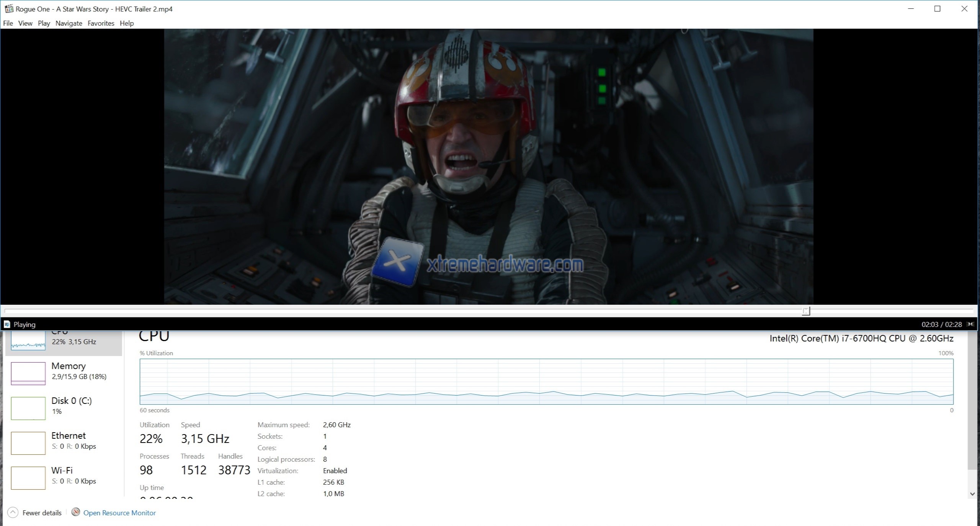Open the Favorites menu
The height and width of the screenshot is (526, 980).
[x=101, y=23]
